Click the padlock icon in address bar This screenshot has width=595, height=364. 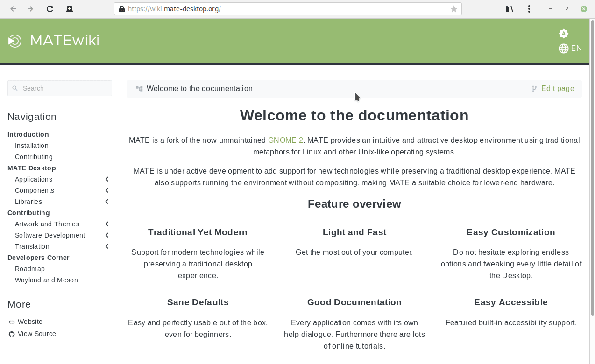point(121,8)
